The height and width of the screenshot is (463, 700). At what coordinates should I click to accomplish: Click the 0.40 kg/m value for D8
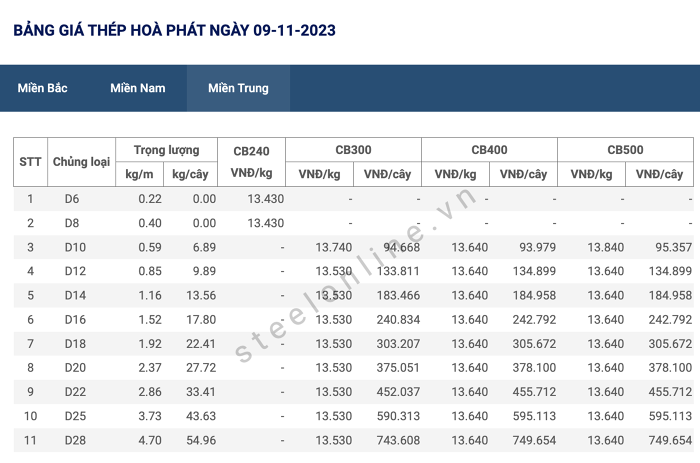coord(150,223)
